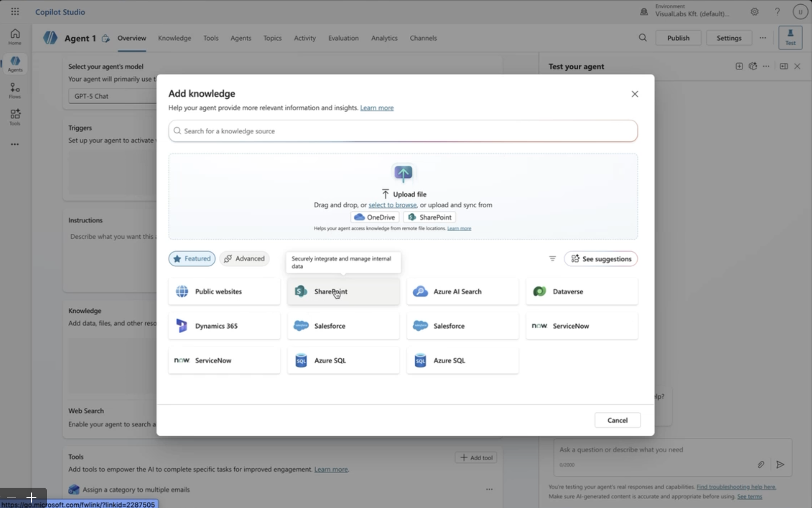Switch to the Channels tab
This screenshot has width=812, height=508.
pyautogui.click(x=423, y=38)
